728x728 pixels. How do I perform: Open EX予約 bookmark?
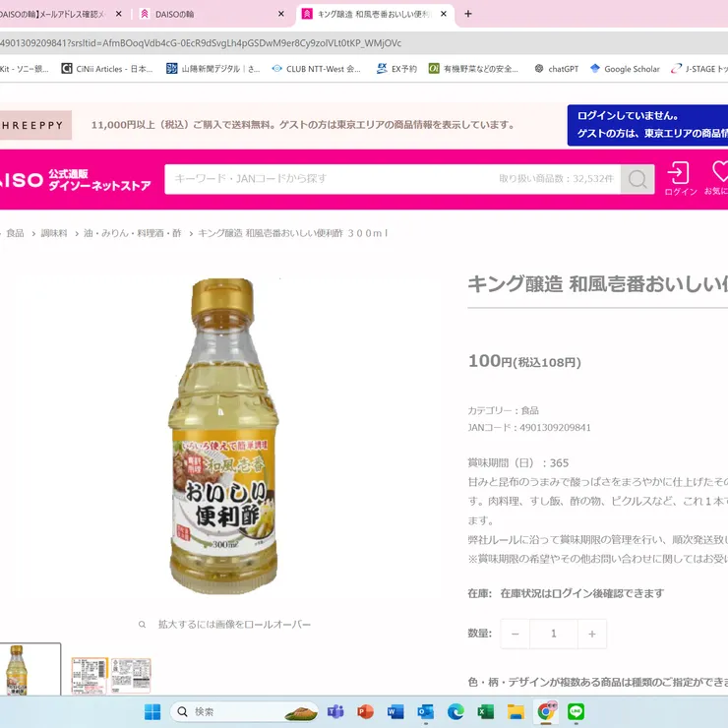[x=396, y=69]
